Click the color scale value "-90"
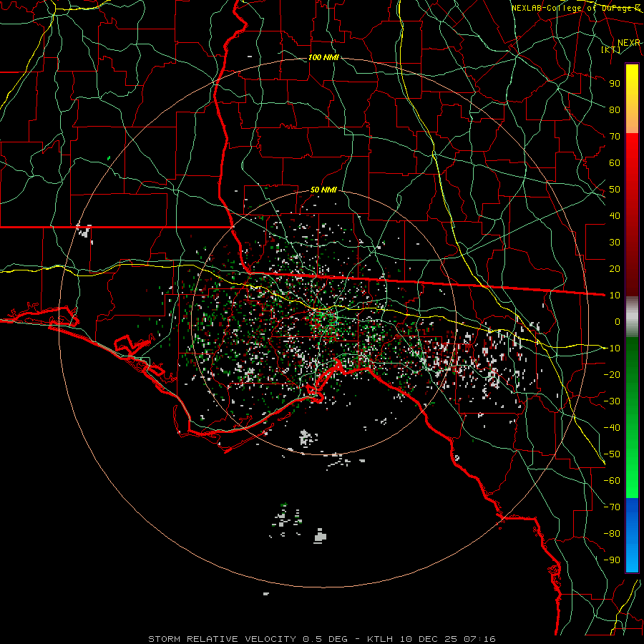Viewport: 644px width, 644px height. click(x=612, y=560)
